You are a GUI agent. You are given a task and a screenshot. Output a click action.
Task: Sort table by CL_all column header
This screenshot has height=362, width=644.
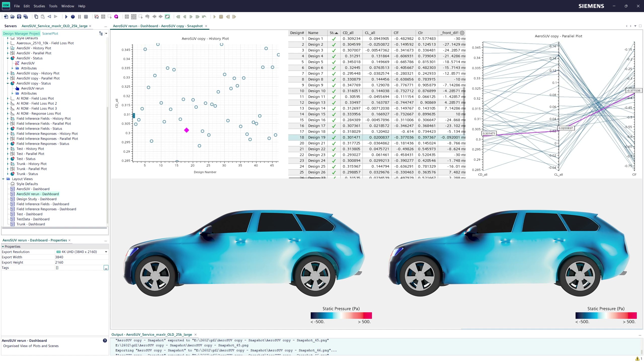tap(377, 33)
